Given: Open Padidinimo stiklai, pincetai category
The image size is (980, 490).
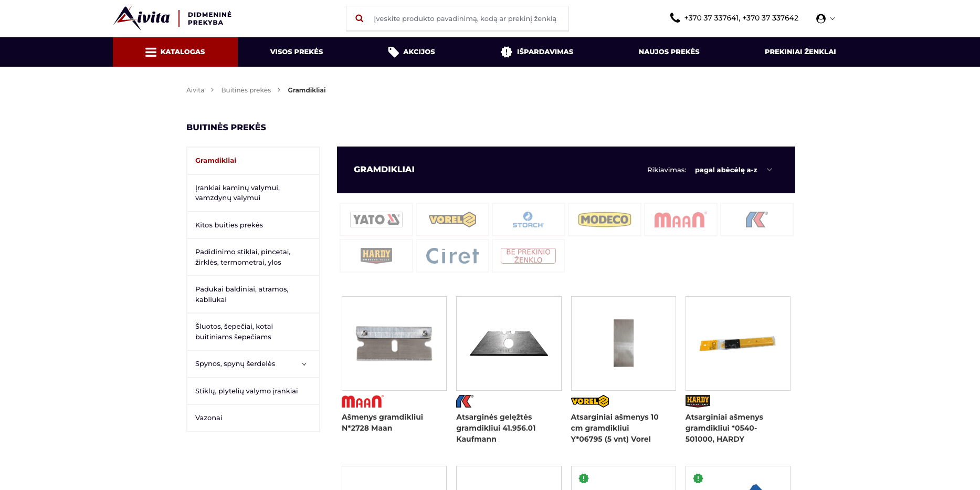Looking at the screenshot, I should (253, 257).
